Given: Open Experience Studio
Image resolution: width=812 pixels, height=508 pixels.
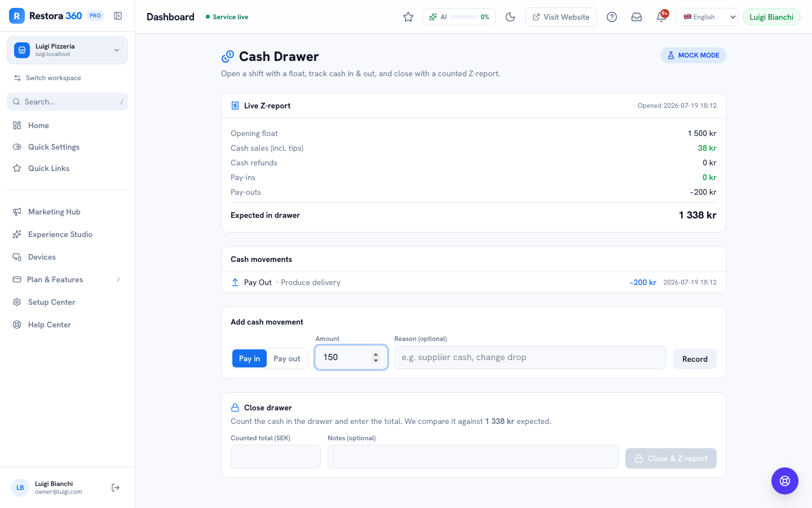Looking at the screenshot, I should (x=67, y=234).
